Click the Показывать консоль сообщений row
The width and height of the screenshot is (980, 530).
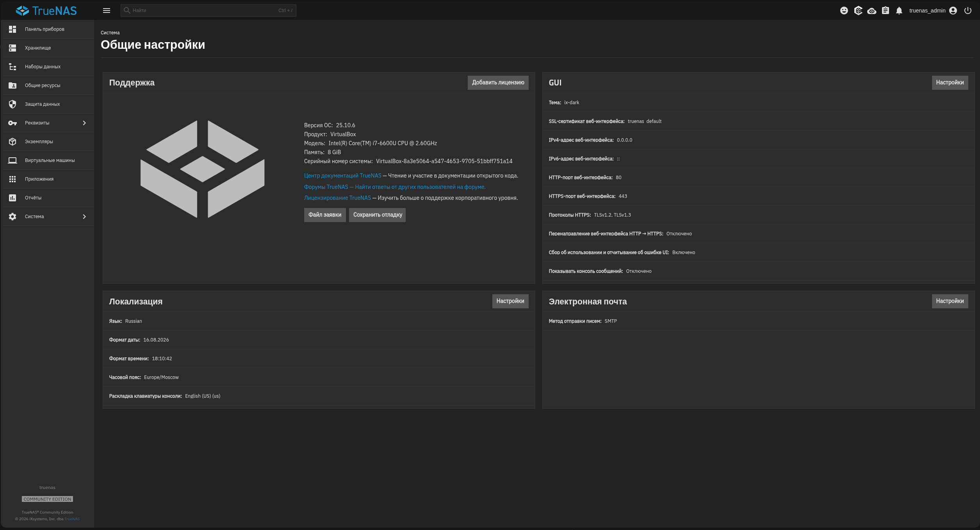tap(758, 271)
